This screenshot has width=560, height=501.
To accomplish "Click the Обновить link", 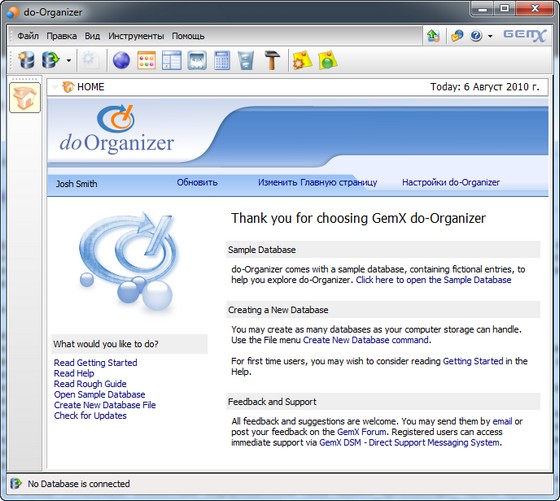I will [x=197, y=182].
